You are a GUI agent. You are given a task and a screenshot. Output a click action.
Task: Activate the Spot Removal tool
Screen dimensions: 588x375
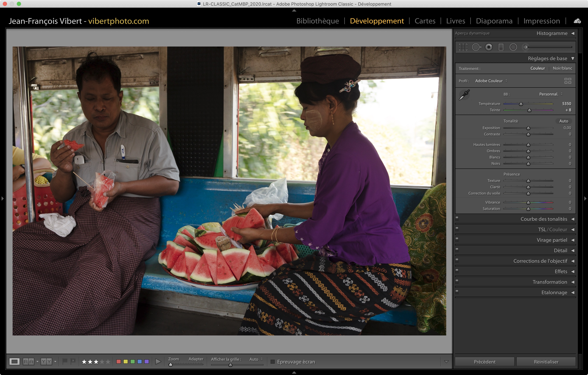click(x=476, y=47)
